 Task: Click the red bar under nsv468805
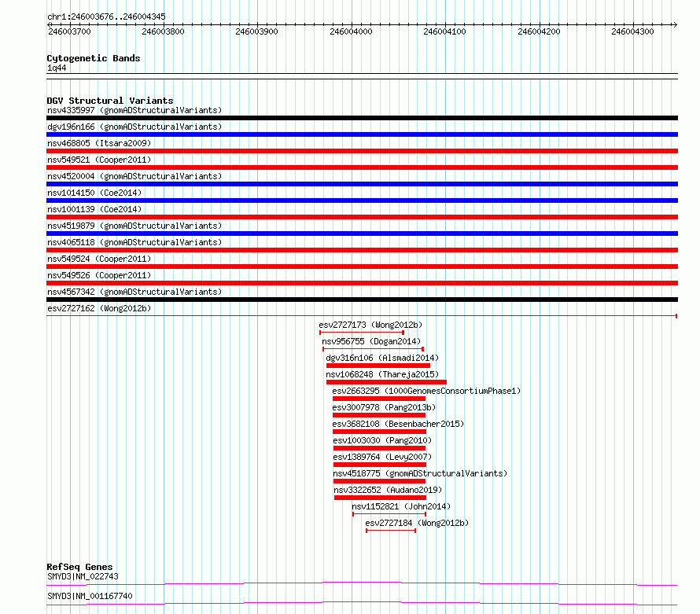[362, 151]
